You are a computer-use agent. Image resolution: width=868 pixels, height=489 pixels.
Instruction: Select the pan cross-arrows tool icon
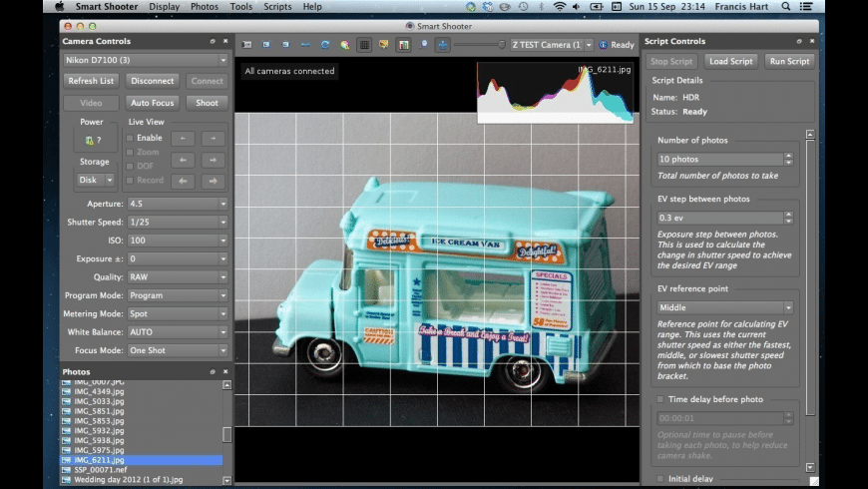(x=442, y=45)
